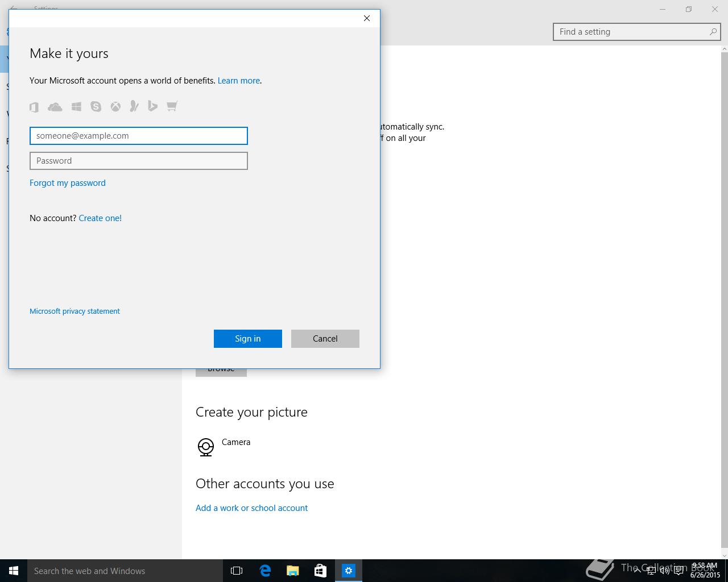The width and height of the screenshot is (728, 582).
Task: Click the Sign in button
Action: (x=248, y=339)
